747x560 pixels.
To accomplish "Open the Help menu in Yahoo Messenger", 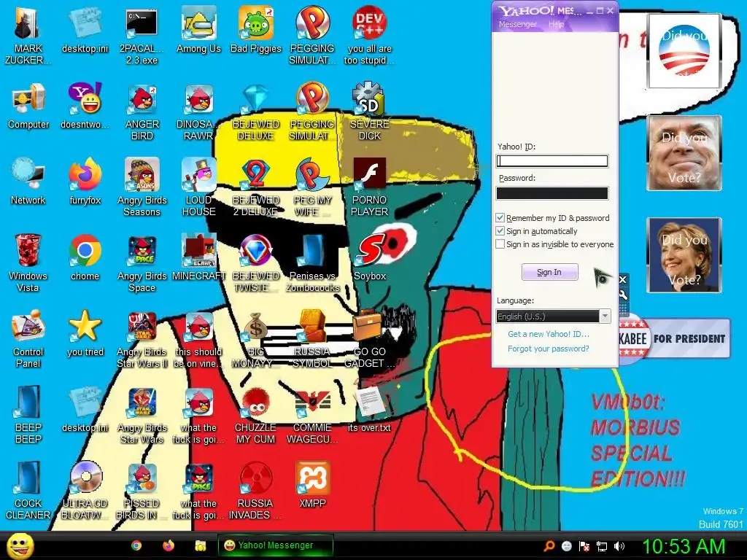I will pyautogui.click(x=556, y=24).
